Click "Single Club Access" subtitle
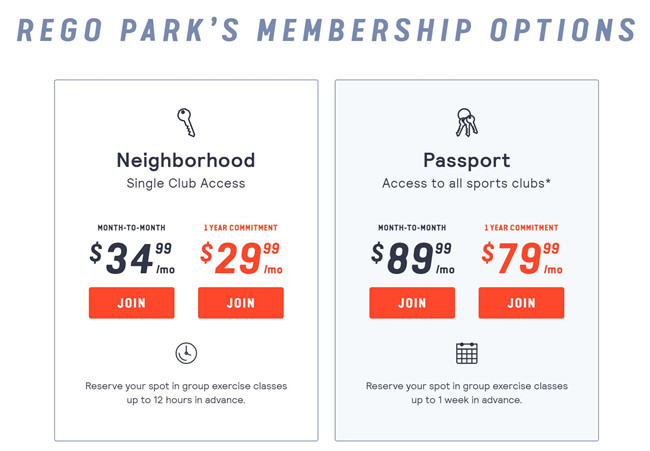The image size is (650, 451). (x=186, y=183)
